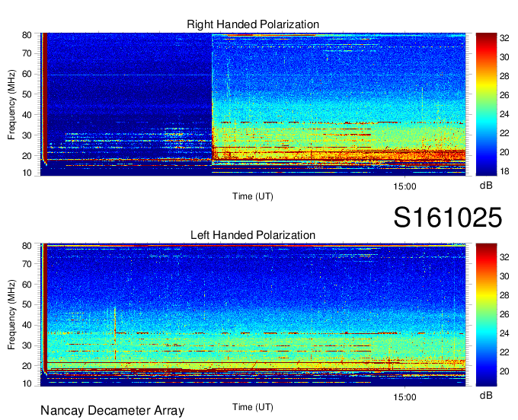Click Frequency (MHz) axis label of right-handed plot
The height and width of the screenshot is (420, 518).
point(11,104)
